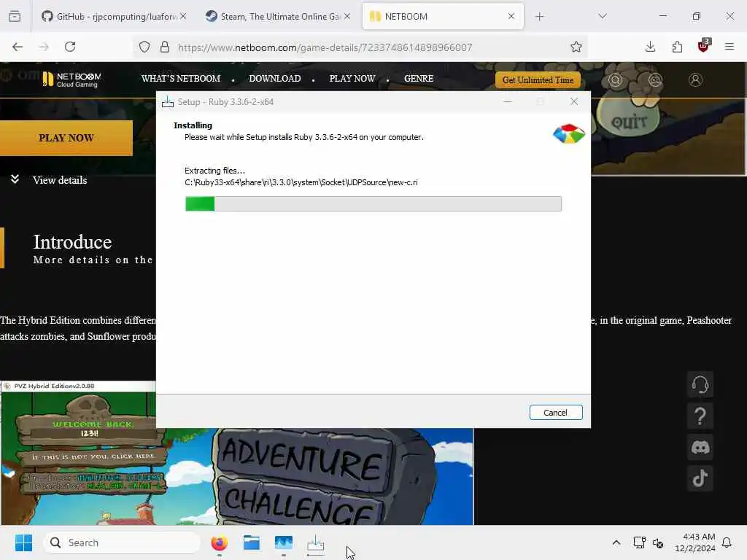Go back to the previous page

point(18,47)
